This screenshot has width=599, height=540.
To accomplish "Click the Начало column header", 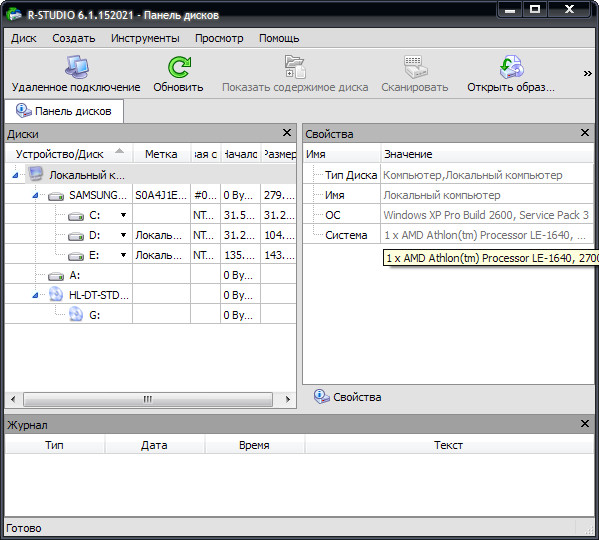I will coord(241,154).
